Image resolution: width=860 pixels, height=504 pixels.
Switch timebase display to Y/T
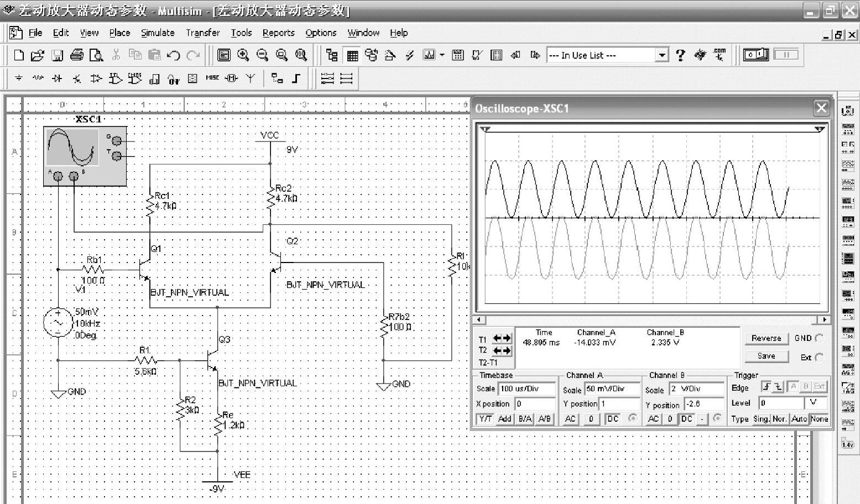(485, 419)
